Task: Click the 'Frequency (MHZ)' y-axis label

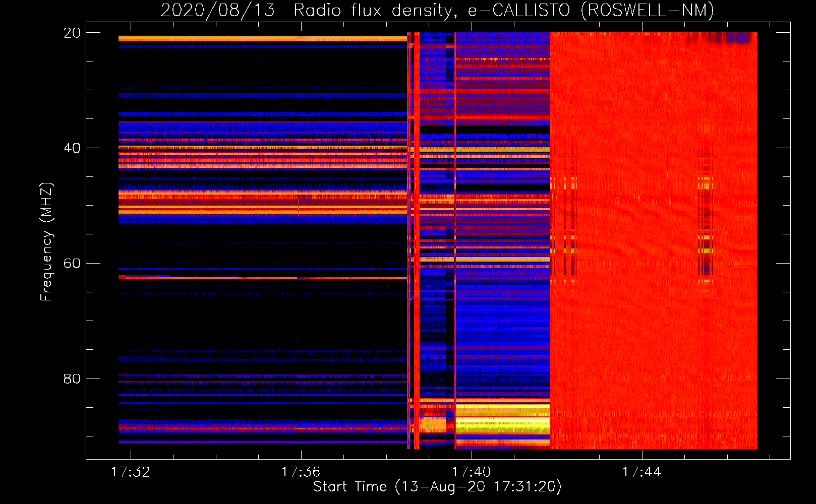Action: [x=46, y=242]
